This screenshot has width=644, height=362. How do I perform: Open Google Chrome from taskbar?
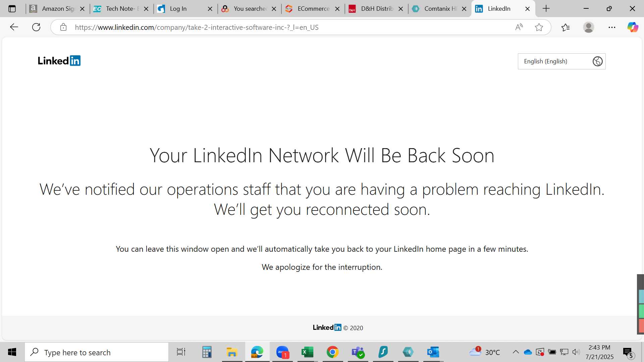click(332, 352)
